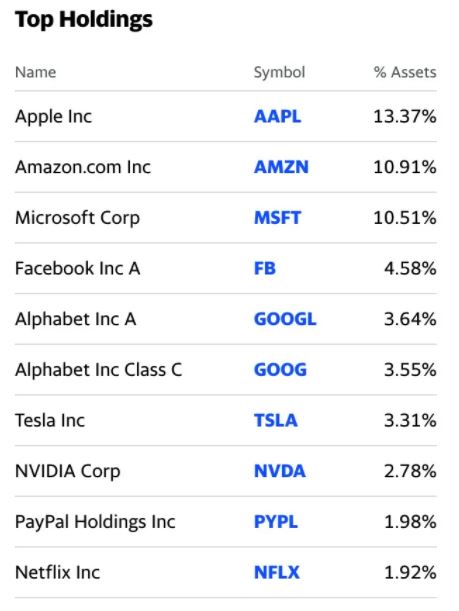
Task: Click the Name column header
Action: pyautogui.click(x=35, y=72)
